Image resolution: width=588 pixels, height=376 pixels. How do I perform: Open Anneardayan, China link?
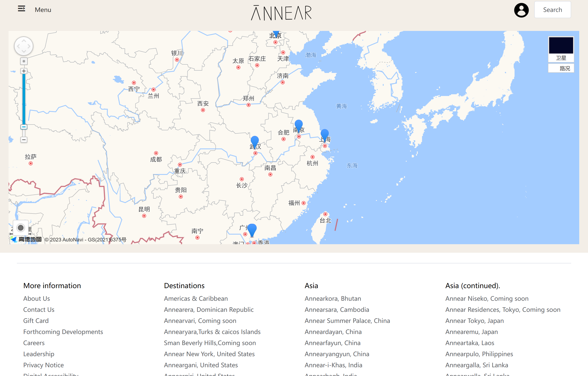click(x=333, y=332)
